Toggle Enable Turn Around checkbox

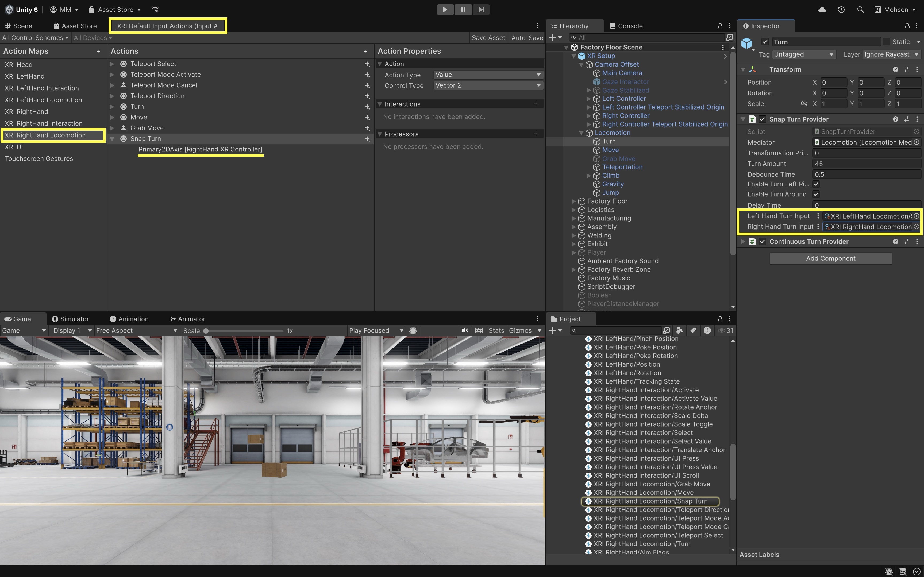point(816,194)
